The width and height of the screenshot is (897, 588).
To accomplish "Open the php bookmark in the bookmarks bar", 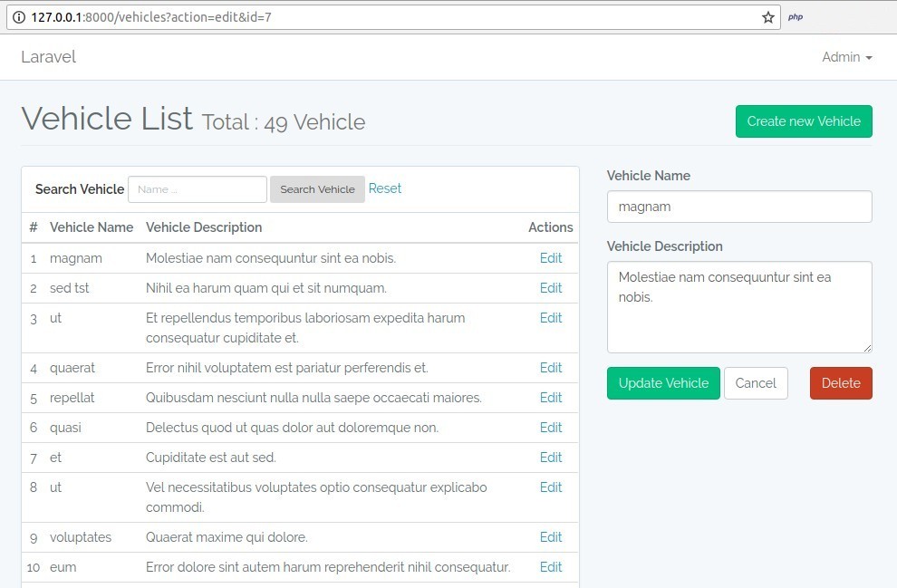I will 795,16.
